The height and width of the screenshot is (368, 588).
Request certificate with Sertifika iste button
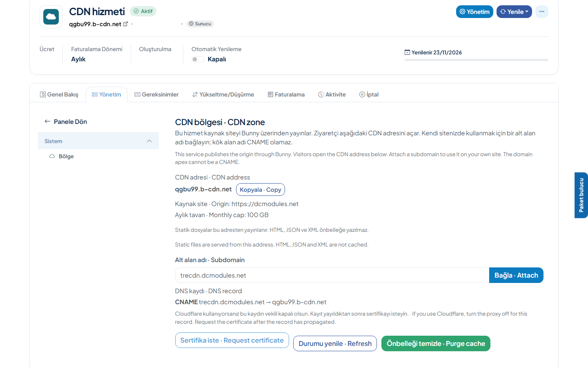(x=232, y=340)
